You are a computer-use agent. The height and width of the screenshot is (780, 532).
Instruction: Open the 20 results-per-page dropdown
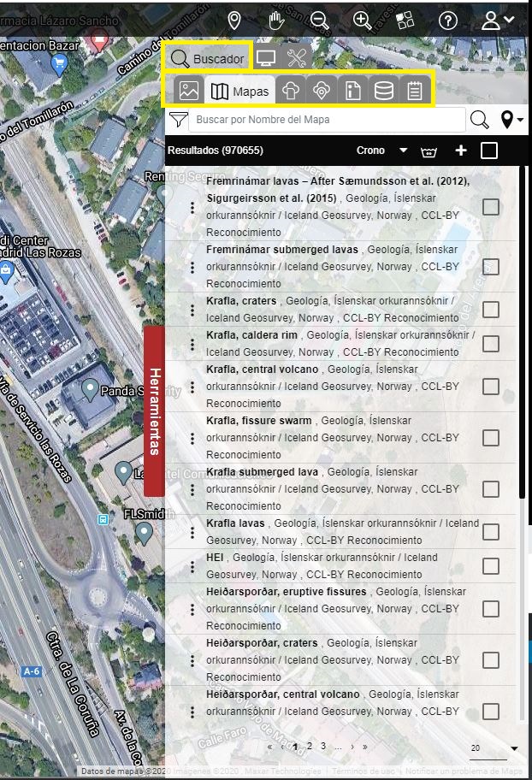point(494,748)
